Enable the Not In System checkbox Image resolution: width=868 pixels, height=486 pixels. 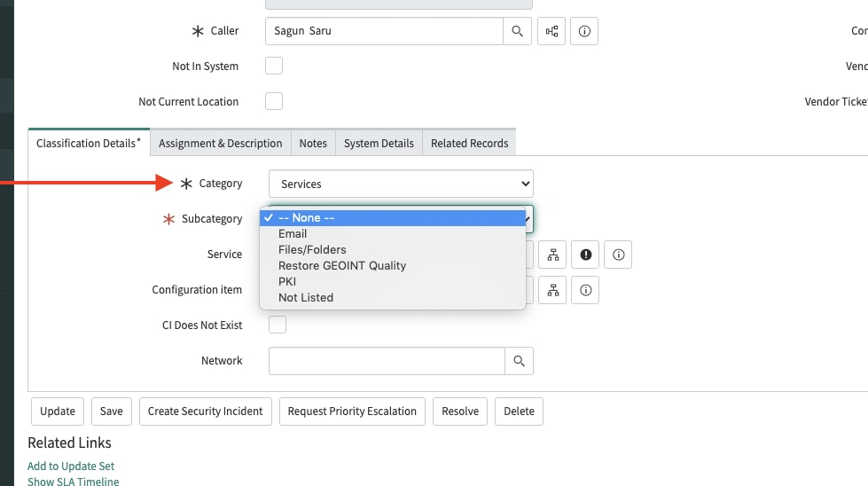(x=274, y=66)
